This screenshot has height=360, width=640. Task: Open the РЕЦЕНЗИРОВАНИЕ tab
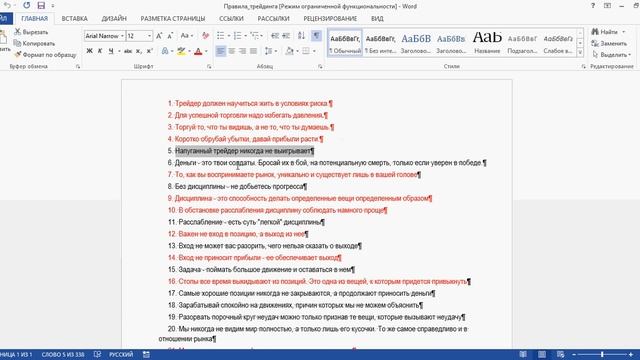(330, 18)
